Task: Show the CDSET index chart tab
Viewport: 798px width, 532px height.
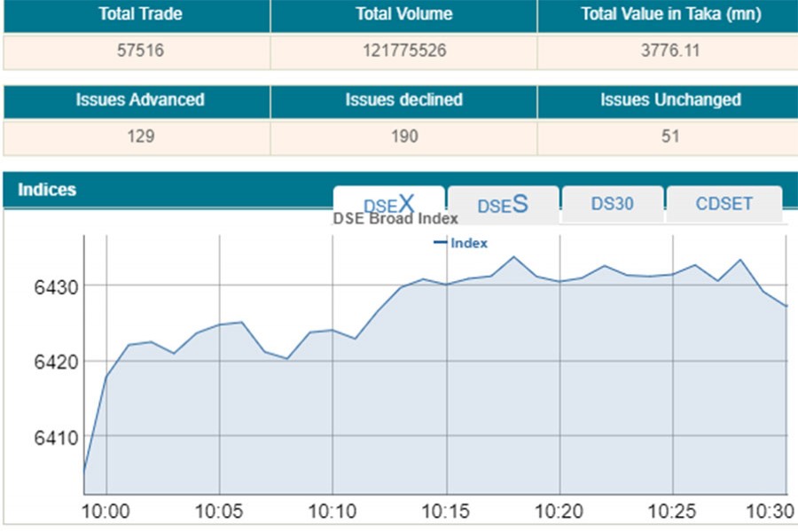Action: coord(724,204)
